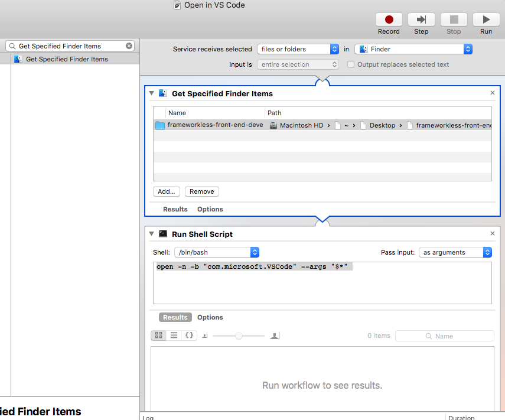This screenshot has height=420, width=505.
Task: Collapse the Run Shell Script action
Action: (152, 234)
